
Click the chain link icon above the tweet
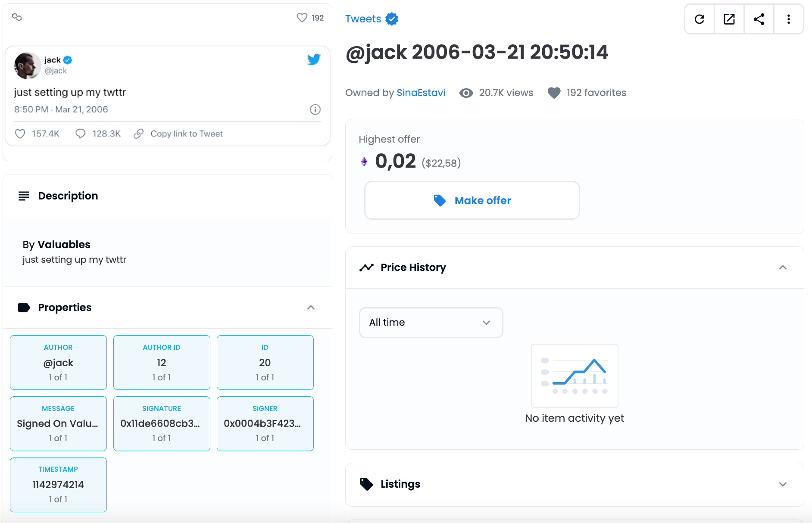click(x=17, y=17)
